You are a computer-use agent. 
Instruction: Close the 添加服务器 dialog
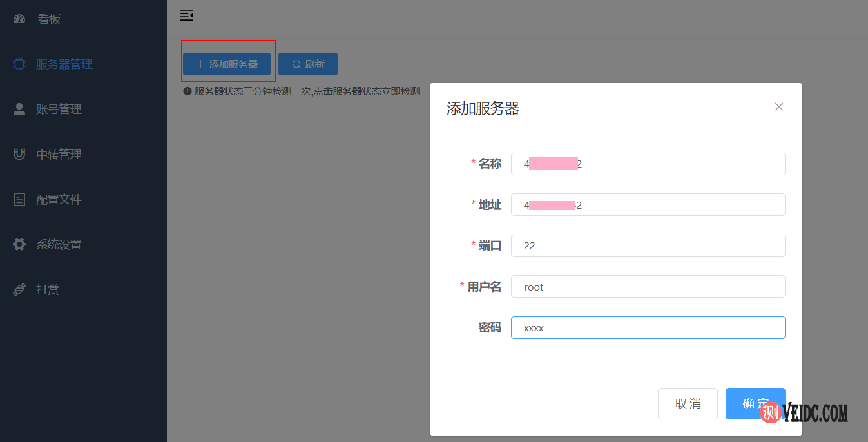(778, 107)
